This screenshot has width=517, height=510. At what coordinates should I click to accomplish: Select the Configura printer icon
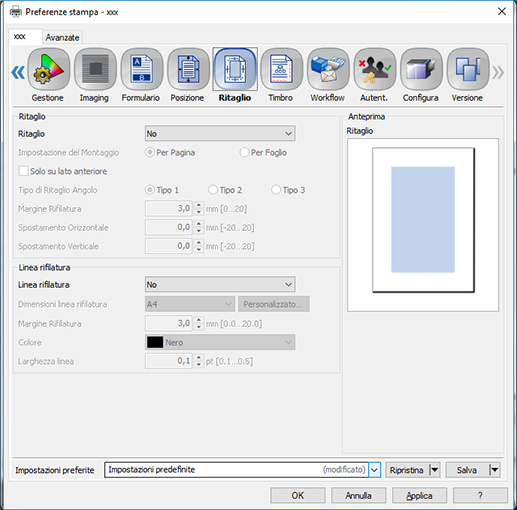tap(421, 69)
